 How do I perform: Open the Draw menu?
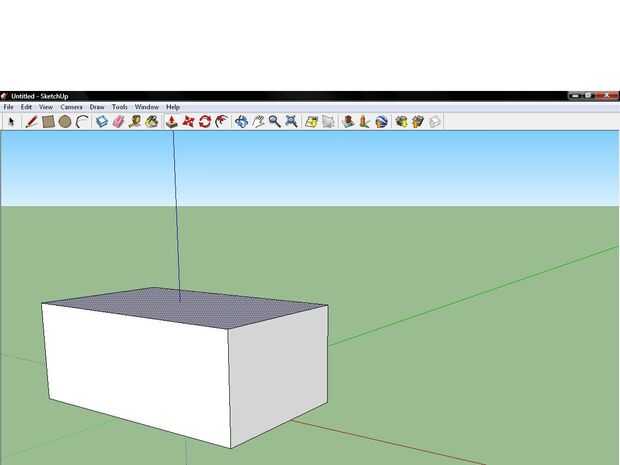(97, 107)
